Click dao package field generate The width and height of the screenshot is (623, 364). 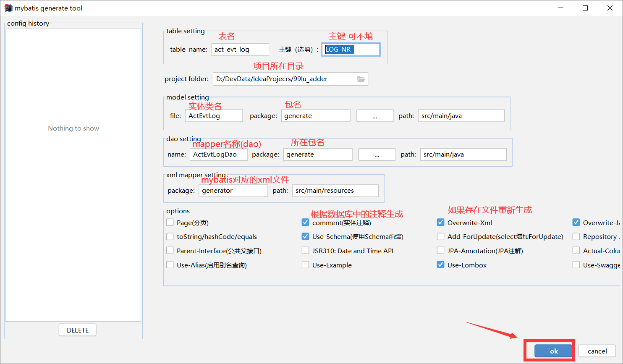point(318,155)
